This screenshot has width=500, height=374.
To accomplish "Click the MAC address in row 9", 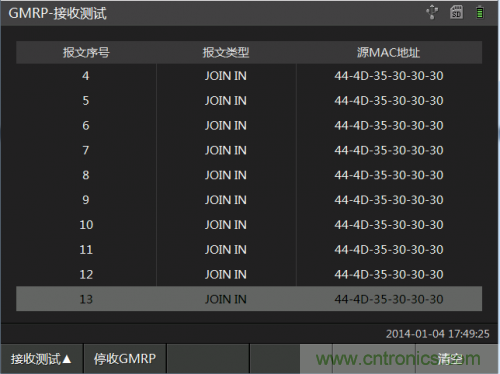I will pos(389,200).
